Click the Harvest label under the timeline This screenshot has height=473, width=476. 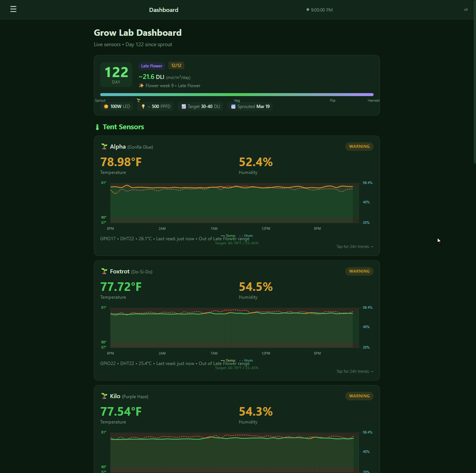point(374,101)
